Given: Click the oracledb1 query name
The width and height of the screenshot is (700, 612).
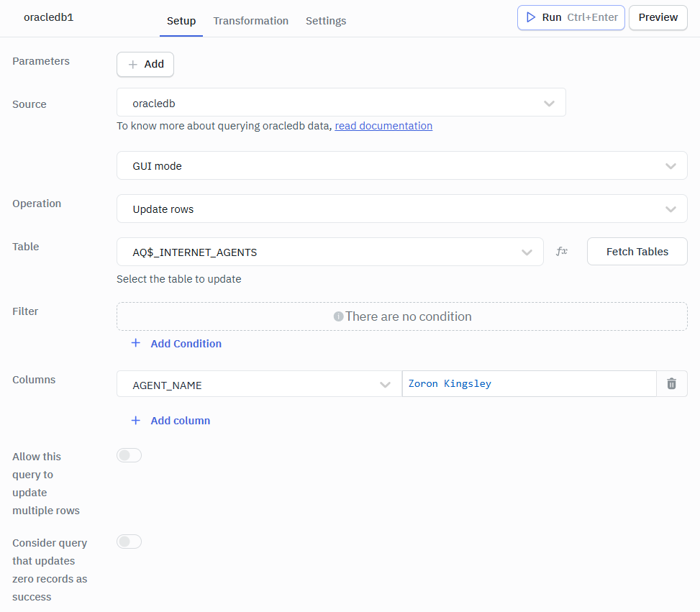Looking at the screenshot, I should point(49,17).
